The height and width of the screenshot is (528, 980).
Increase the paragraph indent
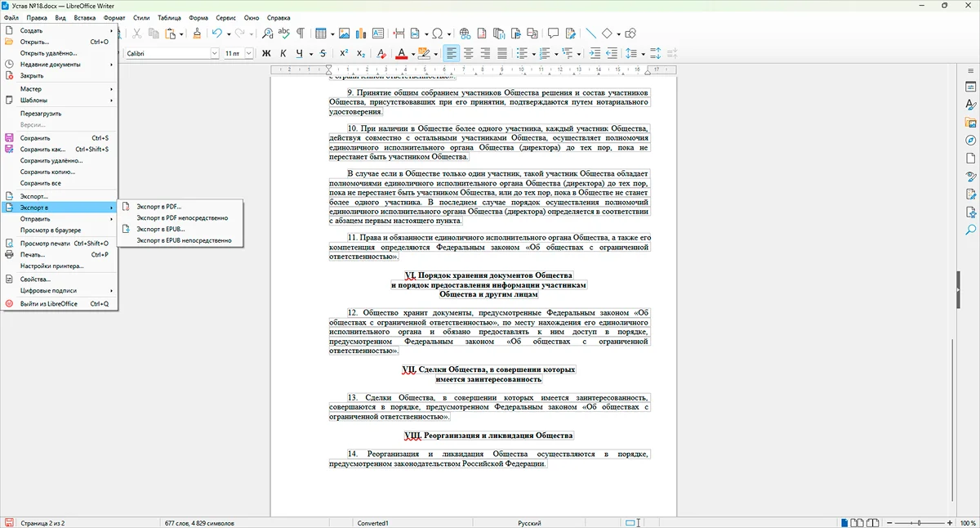click(594, 53)
